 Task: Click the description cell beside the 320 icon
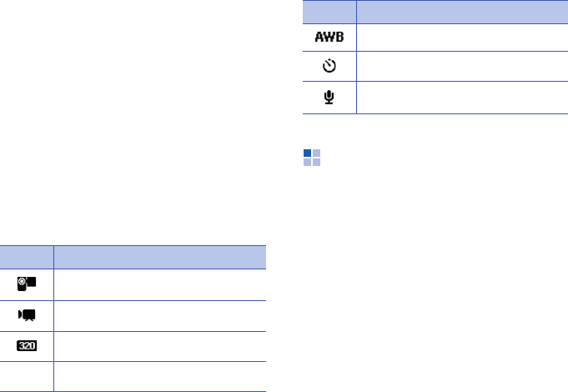coord(159,345)
